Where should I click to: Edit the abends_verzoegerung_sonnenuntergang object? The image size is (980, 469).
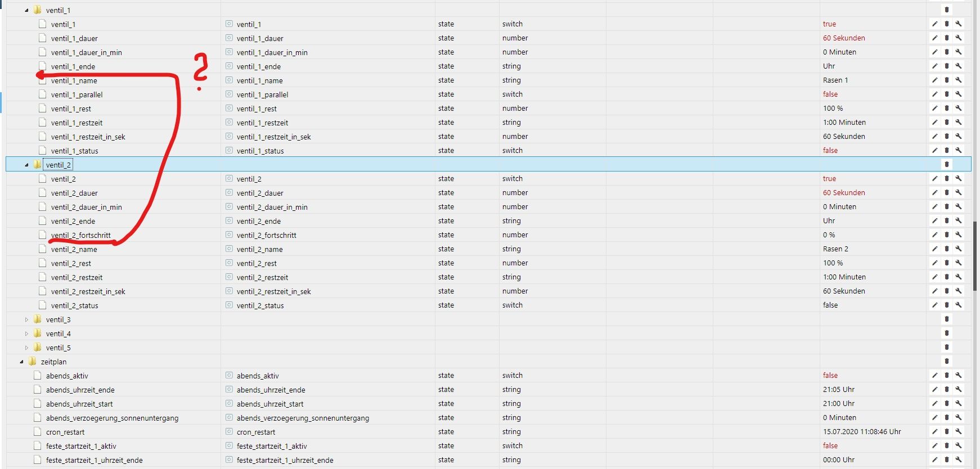(934, 417)
